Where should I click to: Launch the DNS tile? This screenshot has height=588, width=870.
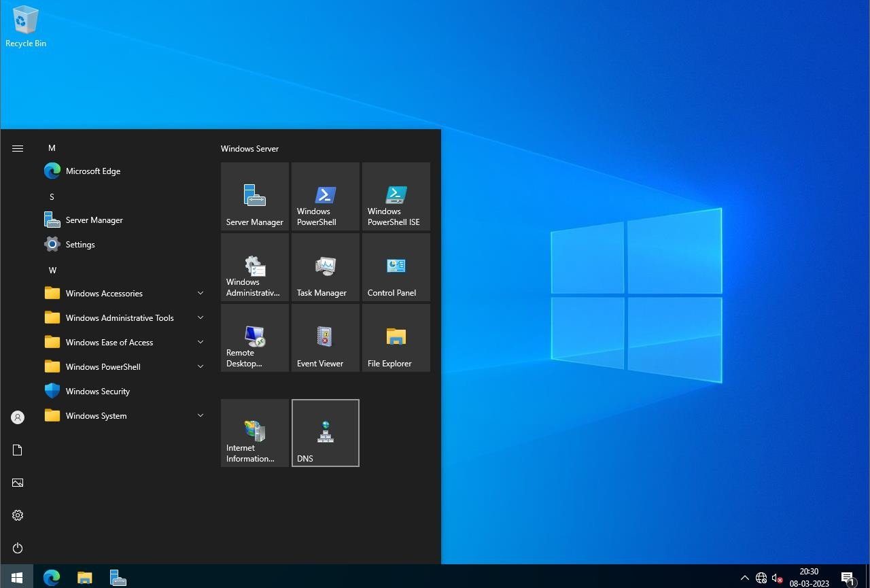tap(326, 433)
